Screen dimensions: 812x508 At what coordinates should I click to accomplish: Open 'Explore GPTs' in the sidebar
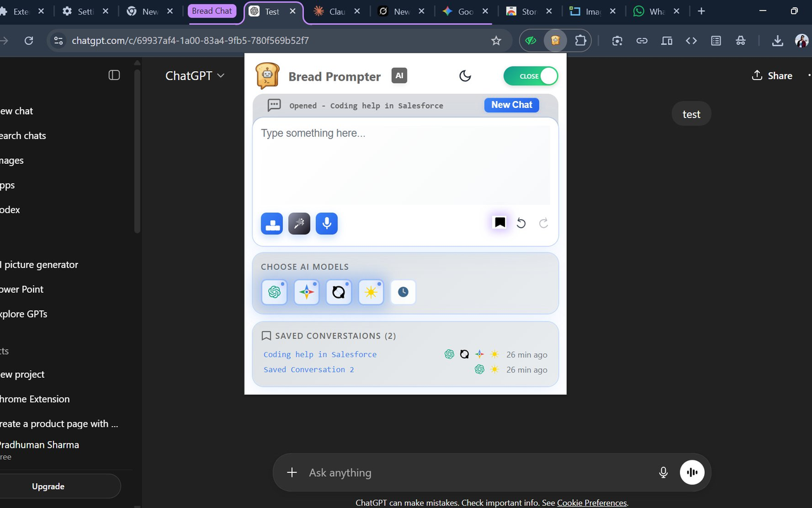click(24, 314)
